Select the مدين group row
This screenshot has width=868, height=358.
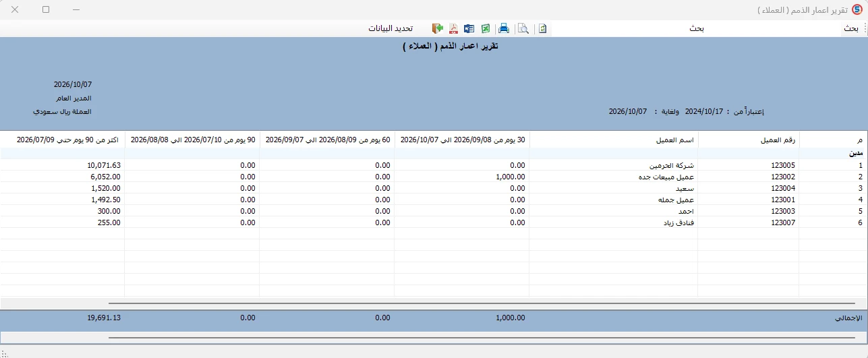434,154
